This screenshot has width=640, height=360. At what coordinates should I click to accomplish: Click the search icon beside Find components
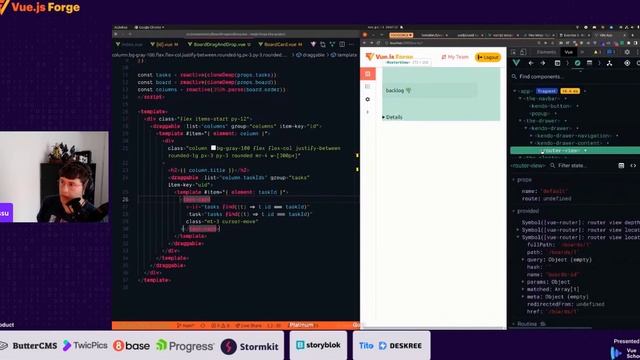514,77
